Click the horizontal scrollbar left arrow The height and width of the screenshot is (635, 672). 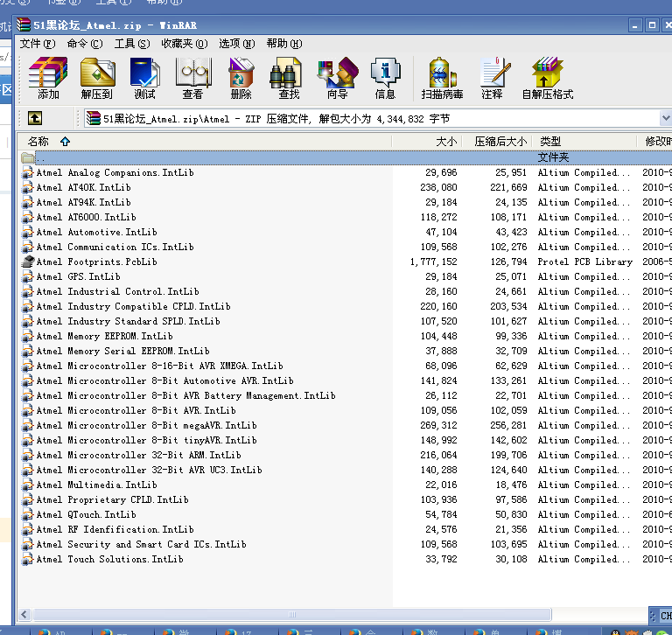24,614
